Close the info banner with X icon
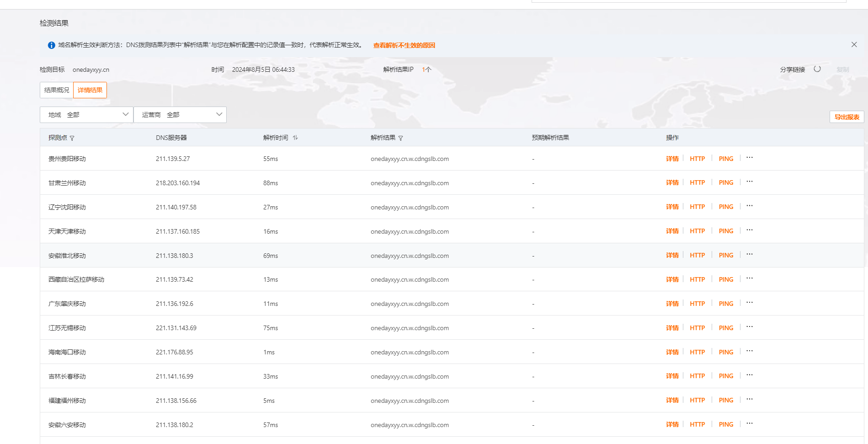This screenshot has height=444, width=868. tap(854, 44)
